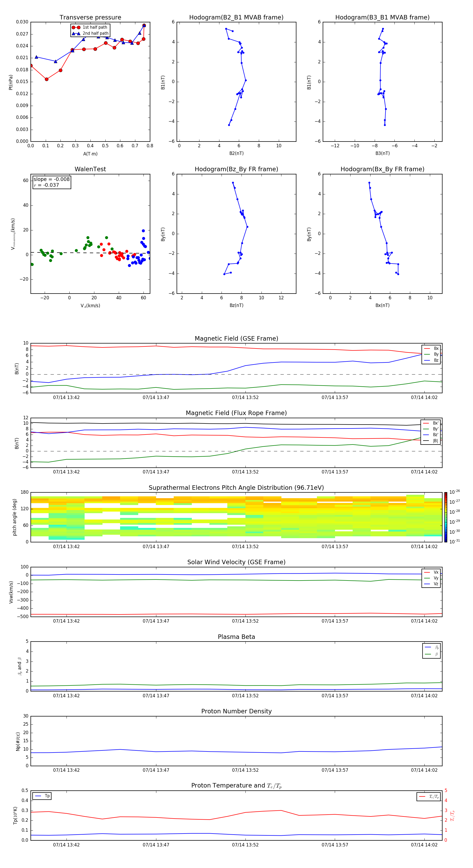
Task: Click the 'VA(km/s)' axis label in WalenTest
Action: (x=90, y=306)
